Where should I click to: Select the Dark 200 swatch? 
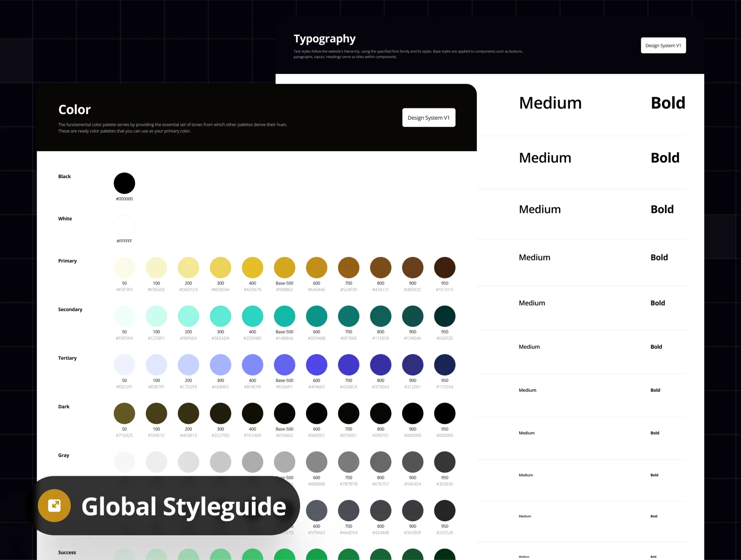pos(189,413)
